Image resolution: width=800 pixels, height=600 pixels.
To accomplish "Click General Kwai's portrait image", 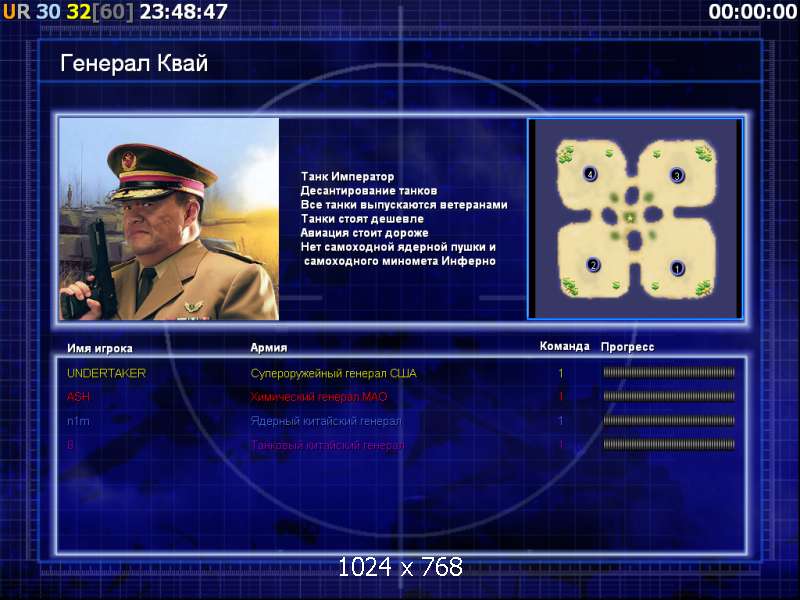I will [x=169, y=219].
